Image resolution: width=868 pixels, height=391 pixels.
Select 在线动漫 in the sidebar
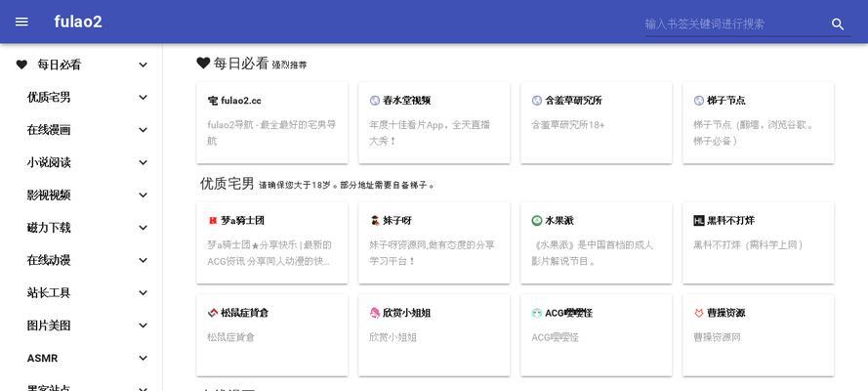[49, 260]
